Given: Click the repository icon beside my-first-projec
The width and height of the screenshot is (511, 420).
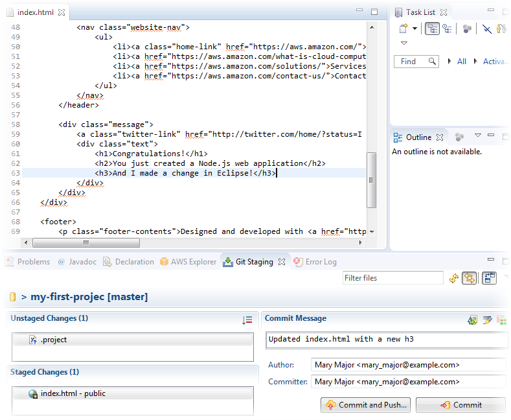Looking at the screenshot, I should [13, 297].
